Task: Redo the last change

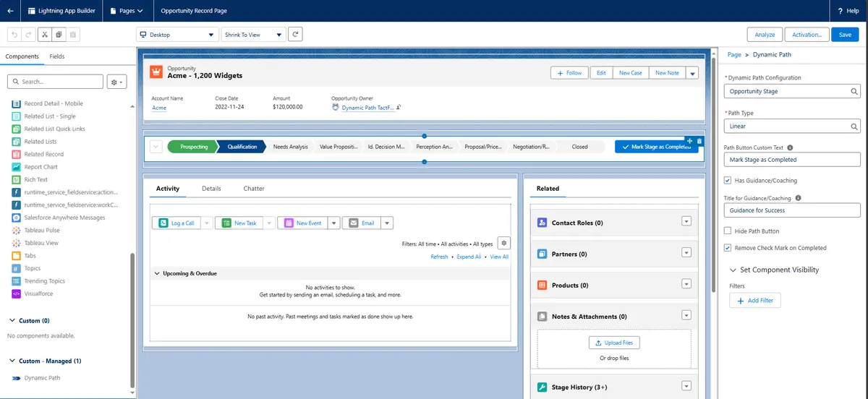Action: [x=28, y=34]
